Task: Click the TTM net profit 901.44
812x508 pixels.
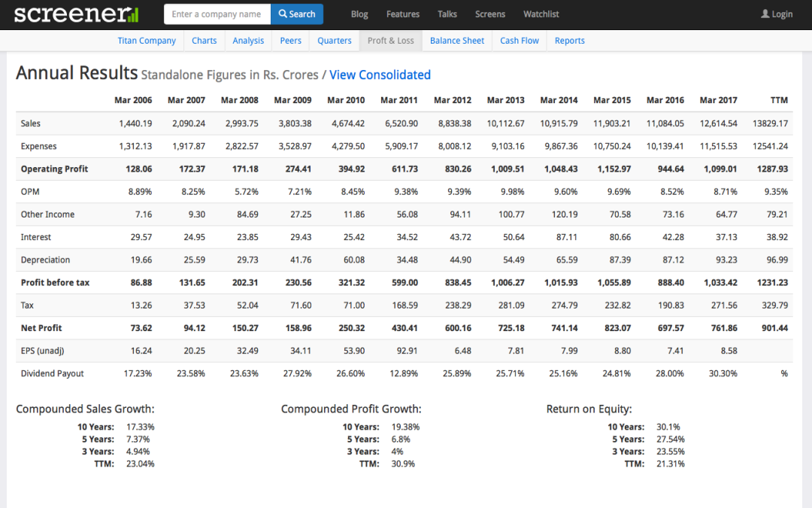Action: (774, 328)
